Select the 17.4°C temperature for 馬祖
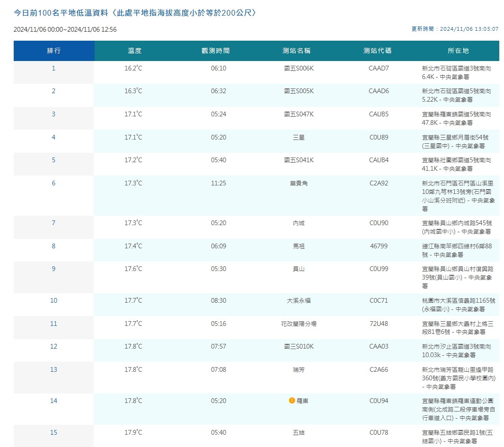 (133, 246)
